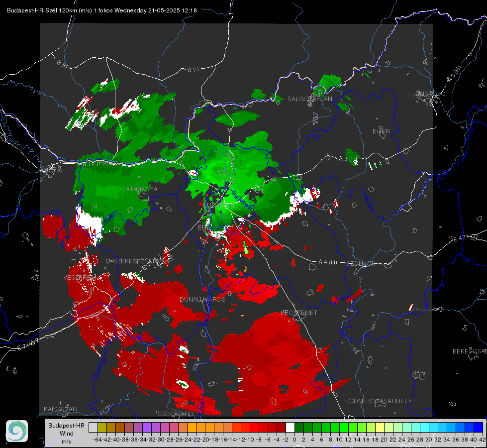Pick the olive legend swatch between -64 and -42
Image resolution: width=487 pixels, height=448 pixels.
[102, 428]
